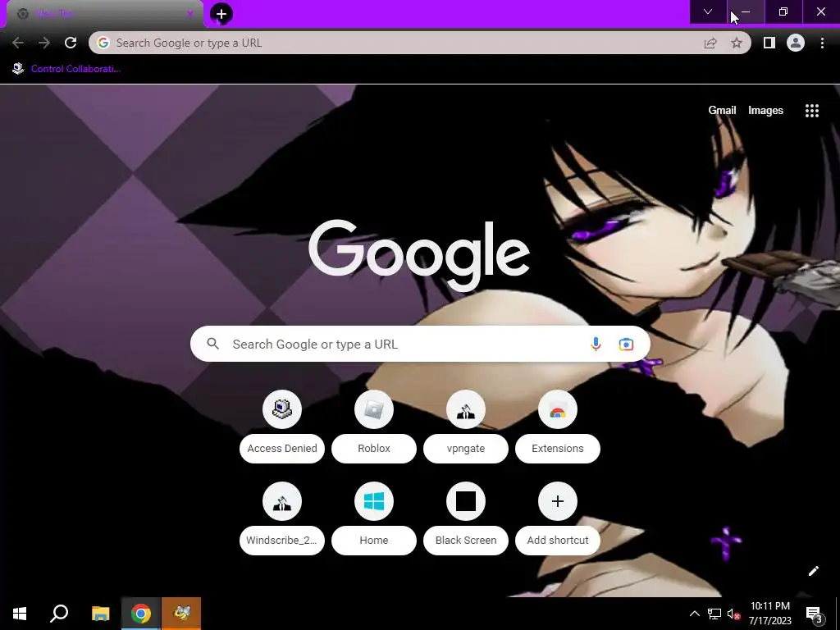The height and width of the screenshot is (630, 840).
Task: Open Gmail link
Action: tap(722, 111)
